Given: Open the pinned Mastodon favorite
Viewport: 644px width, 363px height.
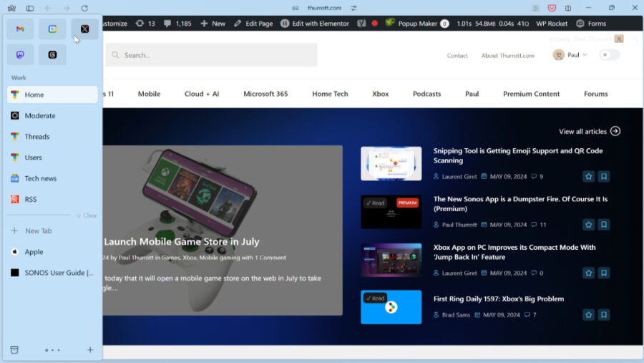Looking at the screenshot, I should 20,55.
